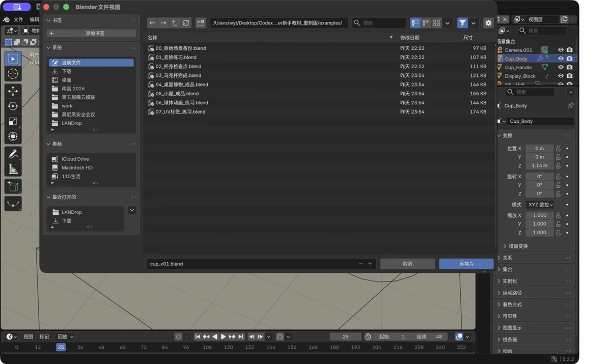Screen dimensions: 611x364
Task: Jump to timeline end frame button
Action: [x=241, y=337]
